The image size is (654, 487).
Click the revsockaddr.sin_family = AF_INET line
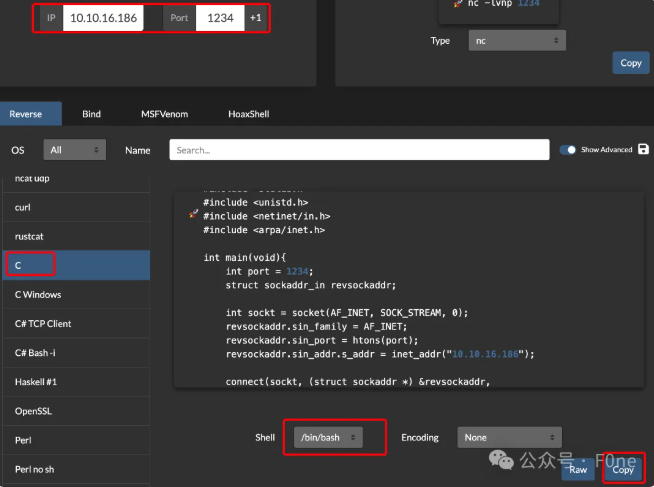(316, 326)
